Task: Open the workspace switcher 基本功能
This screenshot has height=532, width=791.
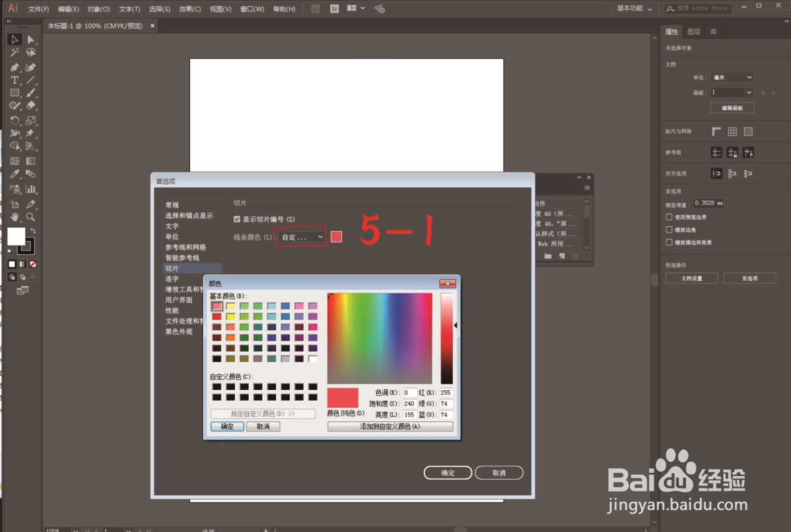Action: (634, 8)
